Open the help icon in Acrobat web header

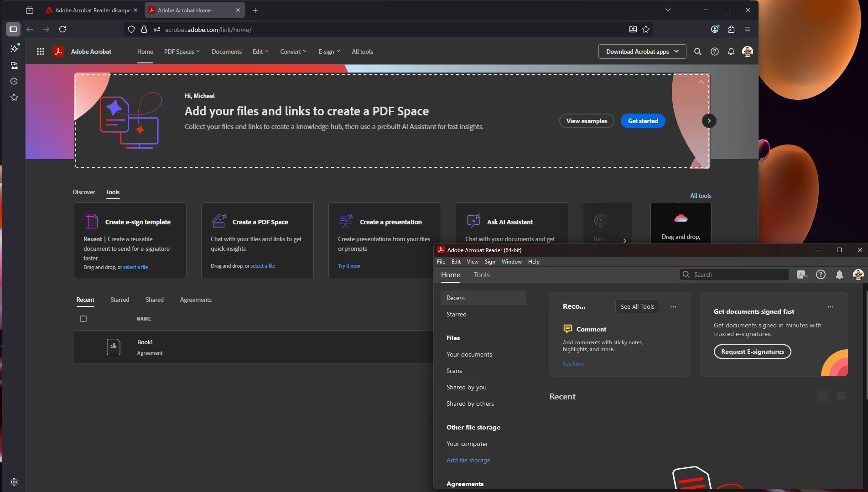(714, 52)
